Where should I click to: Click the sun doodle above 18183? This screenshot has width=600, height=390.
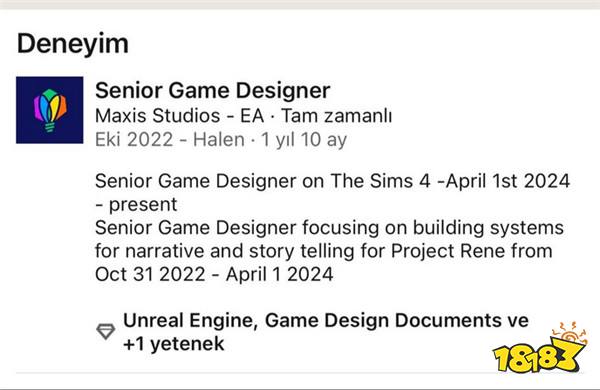click(x=570, y=332)
